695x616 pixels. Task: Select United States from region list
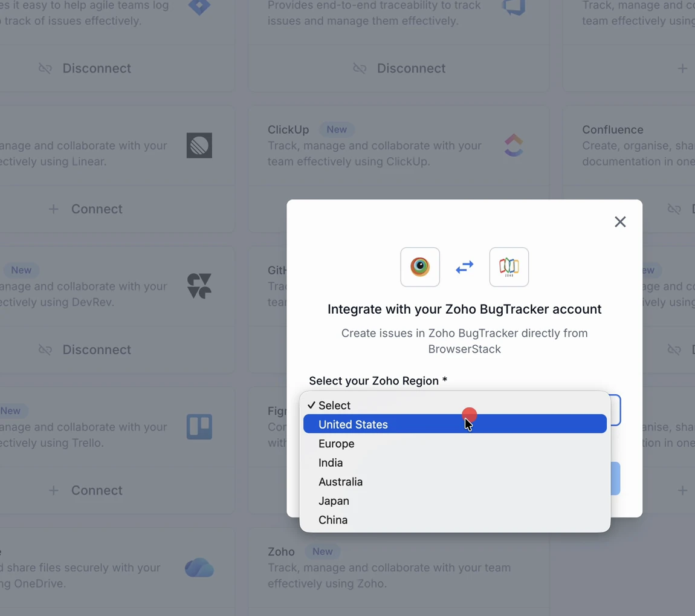tap(454, 424)
